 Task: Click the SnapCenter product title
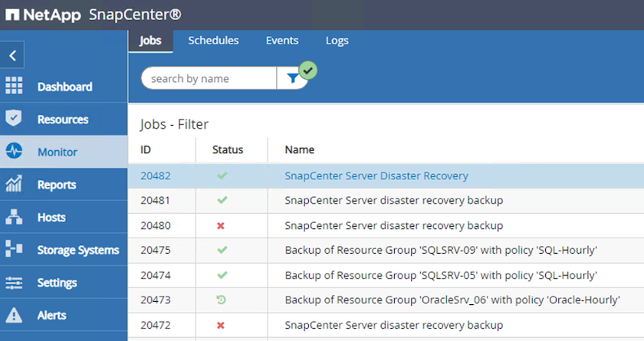[x=135, y=15]
